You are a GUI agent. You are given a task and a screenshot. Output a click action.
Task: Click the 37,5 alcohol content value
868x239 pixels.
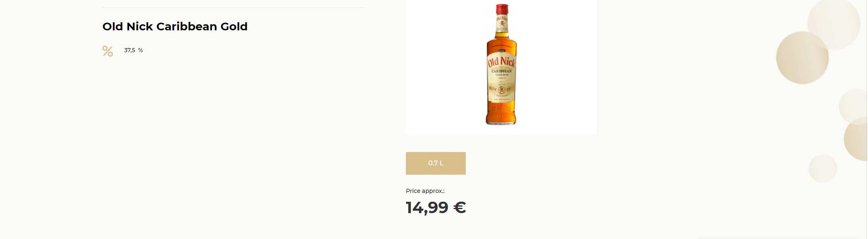[x=129, y=50]
